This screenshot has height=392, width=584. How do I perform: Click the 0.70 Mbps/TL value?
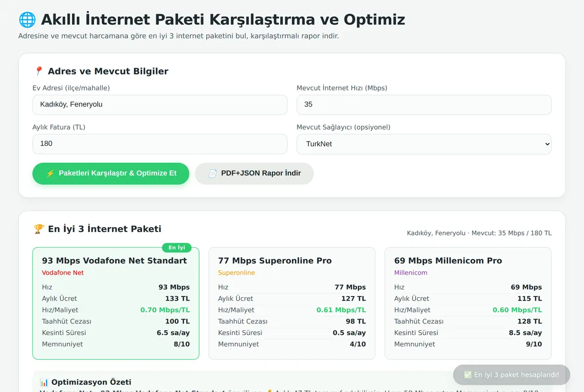pyautogui.click(x=165, y=310)
